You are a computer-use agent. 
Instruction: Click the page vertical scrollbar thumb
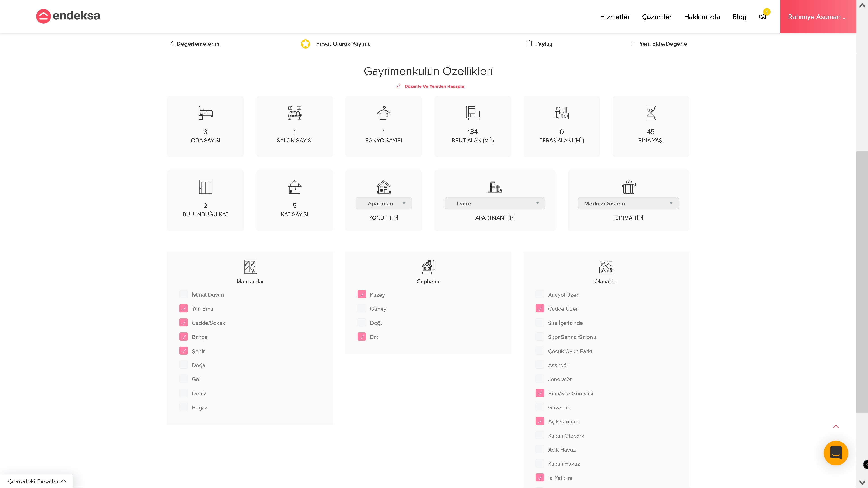[862, 282]
